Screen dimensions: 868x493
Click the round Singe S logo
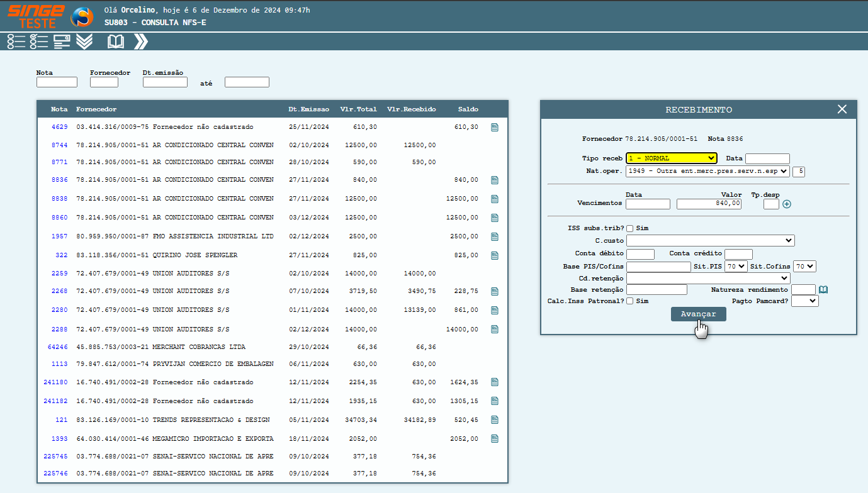(82, 17)
